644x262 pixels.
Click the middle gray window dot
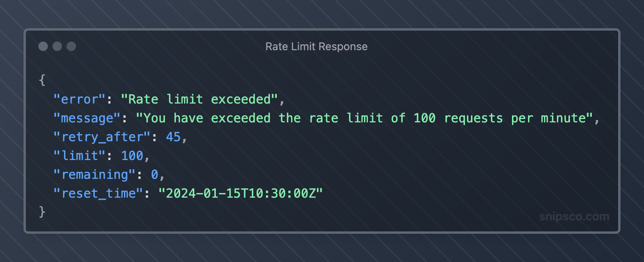pyautogui.click(x=57, y=46)
